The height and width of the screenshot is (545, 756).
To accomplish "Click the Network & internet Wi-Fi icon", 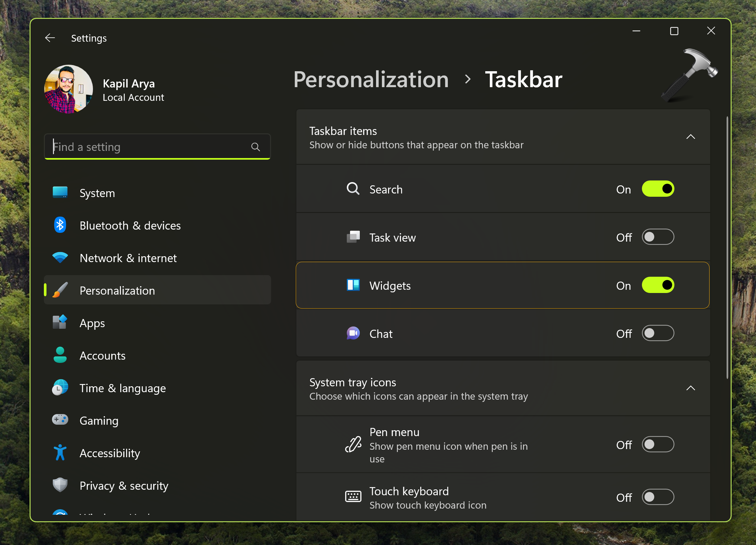I will pos(60,258).
